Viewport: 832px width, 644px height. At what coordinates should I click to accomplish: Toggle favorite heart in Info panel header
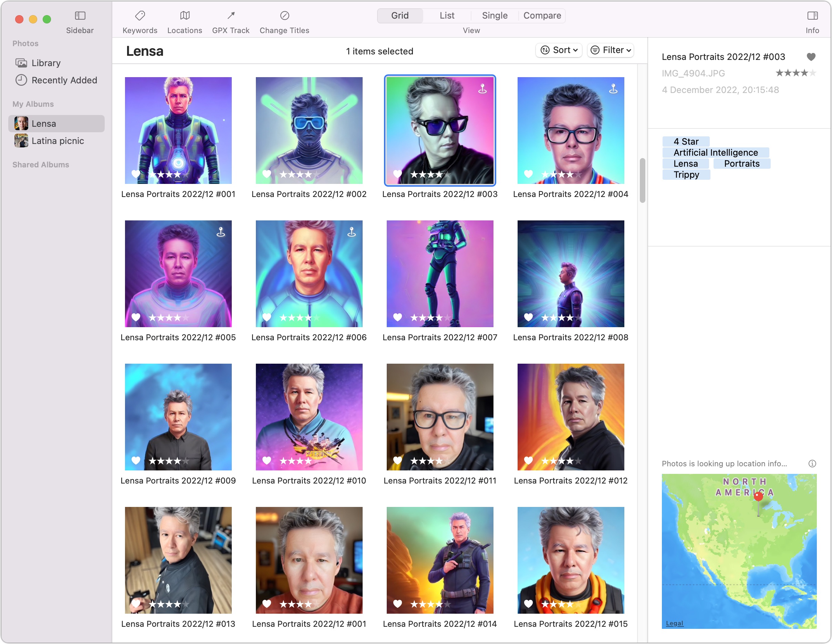tap(811, 57)
